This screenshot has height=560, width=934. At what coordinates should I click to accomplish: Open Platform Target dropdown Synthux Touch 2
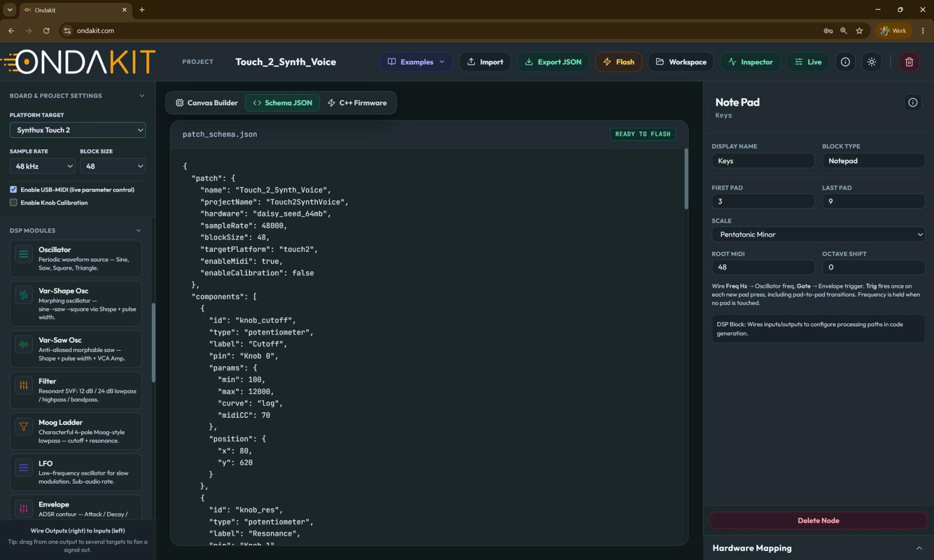pos(78,130)
